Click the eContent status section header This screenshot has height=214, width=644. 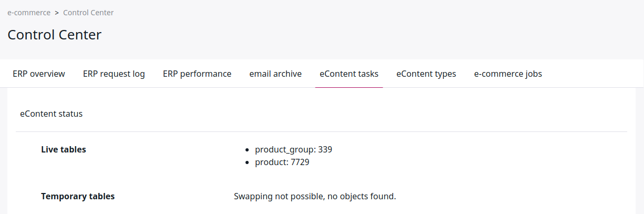coord(51,114)
